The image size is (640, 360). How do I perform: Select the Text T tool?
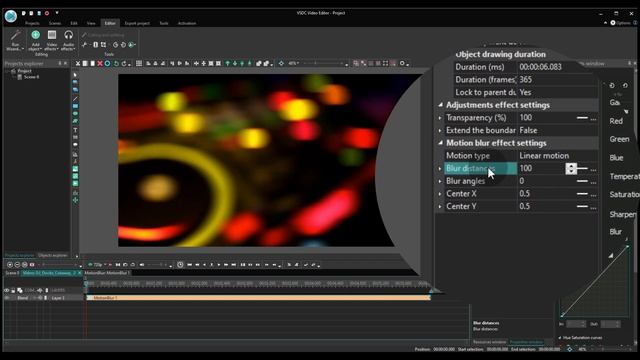coord(75,130)
